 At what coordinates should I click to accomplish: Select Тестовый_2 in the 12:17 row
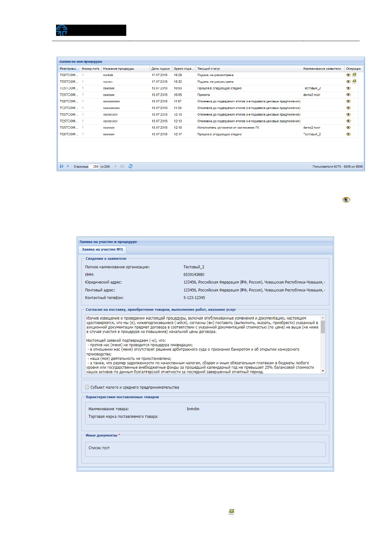point(312,134)
